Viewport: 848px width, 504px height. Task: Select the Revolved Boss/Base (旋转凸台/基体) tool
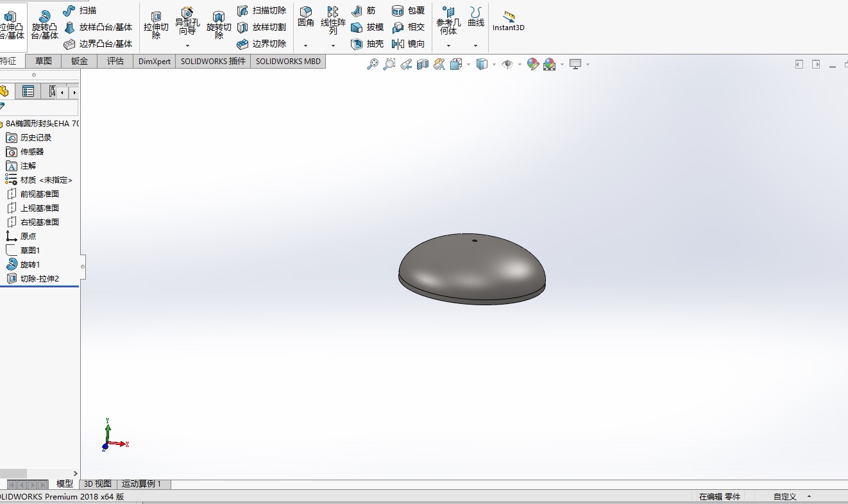44,26
